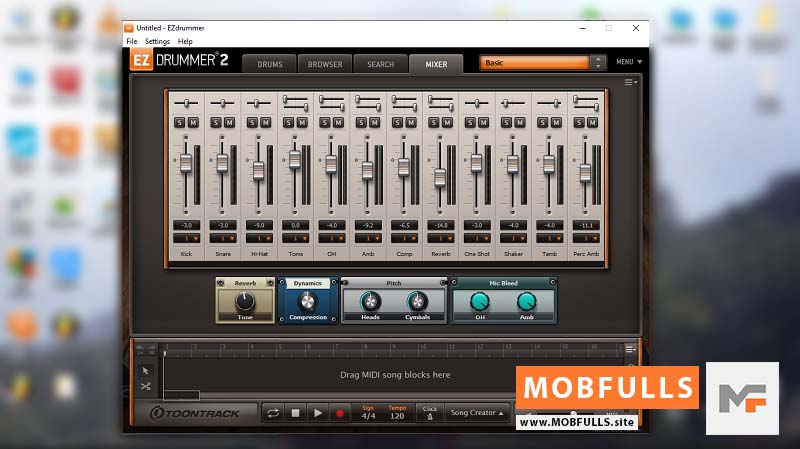Click the Reverb Time knob
The image size is (800, 449).
245,302
